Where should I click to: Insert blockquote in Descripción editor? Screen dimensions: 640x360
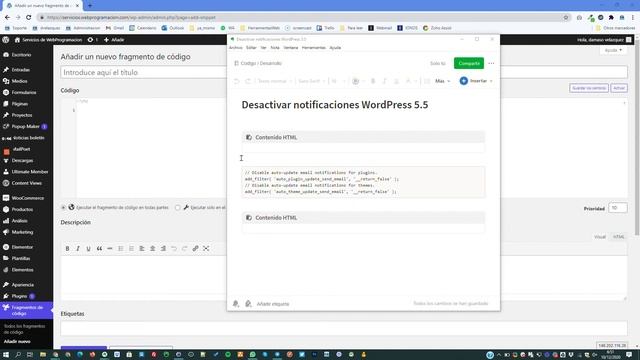click(x=99, y=249)
